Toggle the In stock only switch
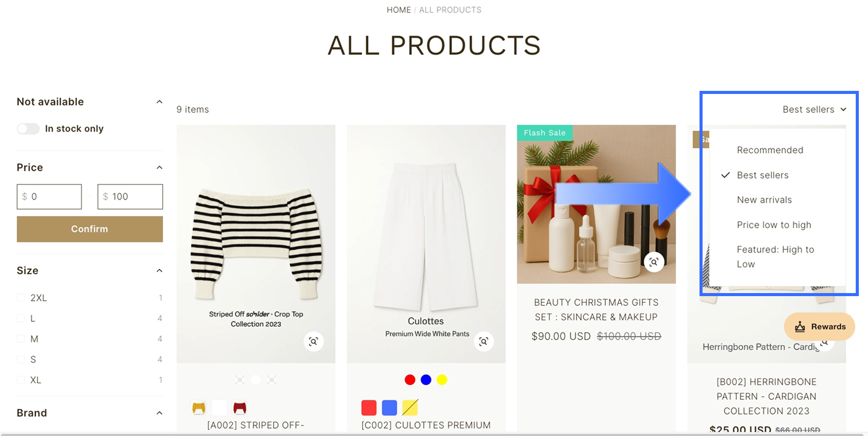This screenshot has height=436, width=868. pos(28,129)
